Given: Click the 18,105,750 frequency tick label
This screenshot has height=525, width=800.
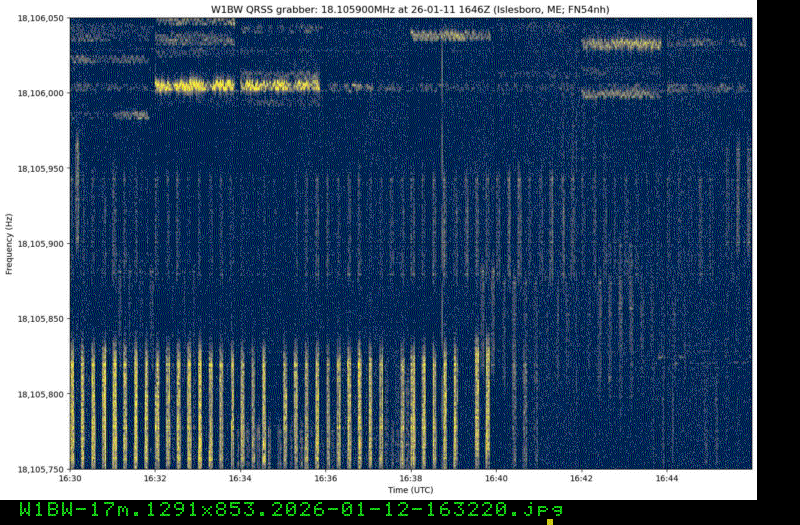Looking at the screenshot, I should 42,468.
